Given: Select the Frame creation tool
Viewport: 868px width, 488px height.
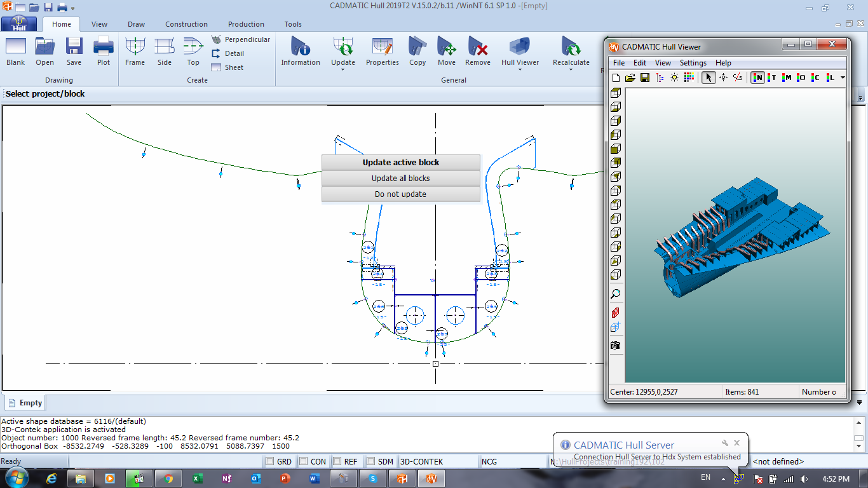Looking at the screenshot, I should (x=135, y=52).
